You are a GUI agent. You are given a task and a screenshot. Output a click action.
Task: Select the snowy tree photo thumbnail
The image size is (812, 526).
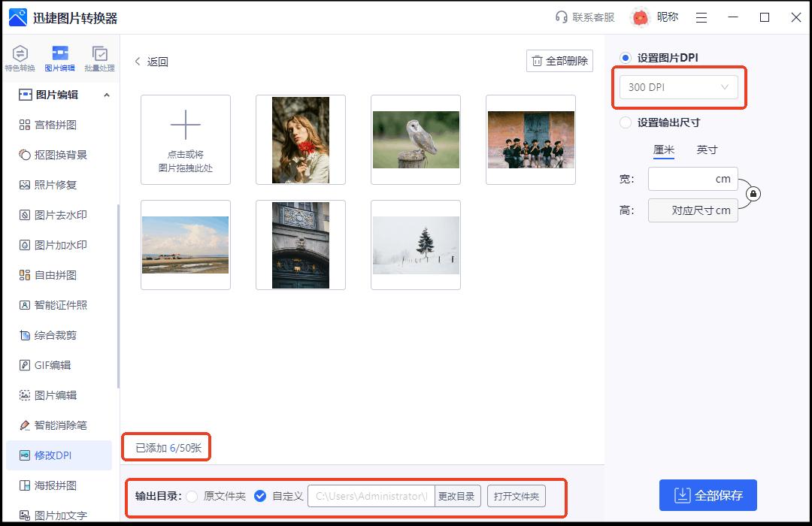[x=415, y=245]
